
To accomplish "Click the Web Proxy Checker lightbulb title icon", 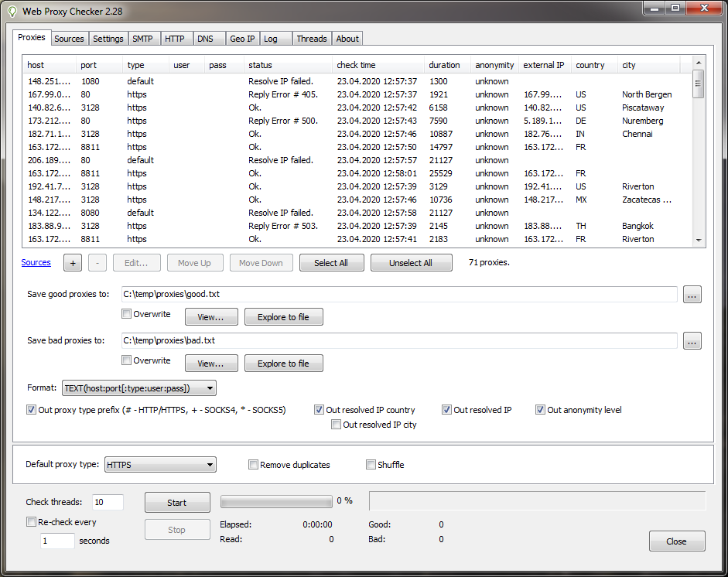I will 12,12.
